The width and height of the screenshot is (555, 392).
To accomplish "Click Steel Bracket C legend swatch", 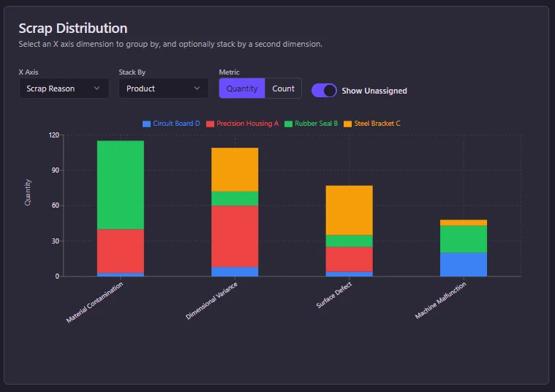I will (348, 124).
